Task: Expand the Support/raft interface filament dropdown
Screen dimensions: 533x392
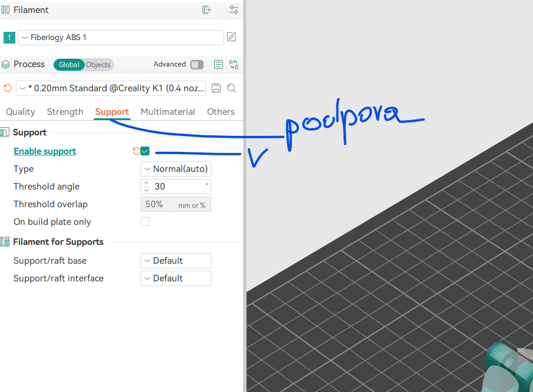Action: (175, 278)
